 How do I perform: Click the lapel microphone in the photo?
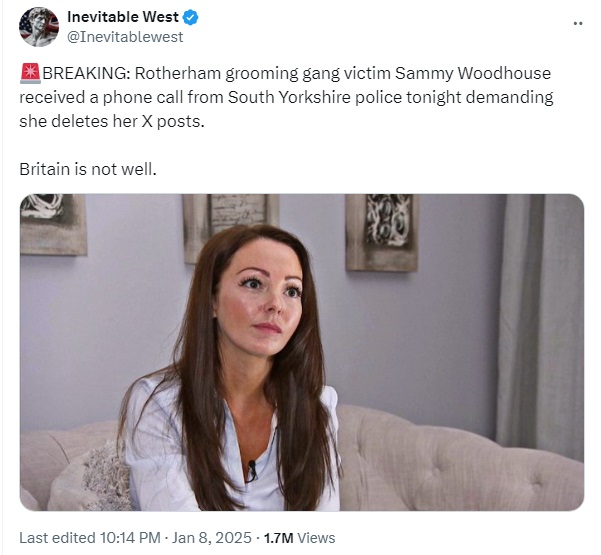pyautogui.click(x=251, y=471)
